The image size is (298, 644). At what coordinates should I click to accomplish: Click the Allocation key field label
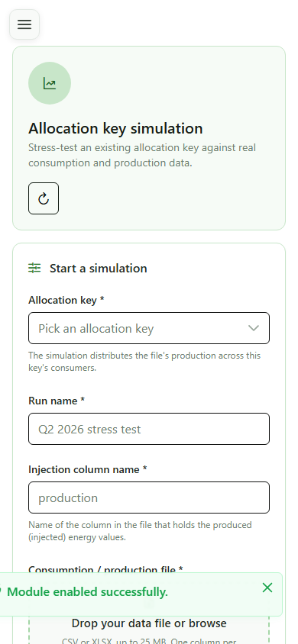[66, 300]
